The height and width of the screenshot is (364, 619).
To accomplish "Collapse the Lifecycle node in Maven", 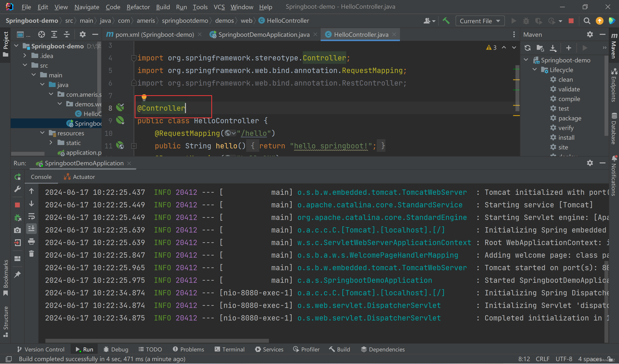I will point(535,70).
